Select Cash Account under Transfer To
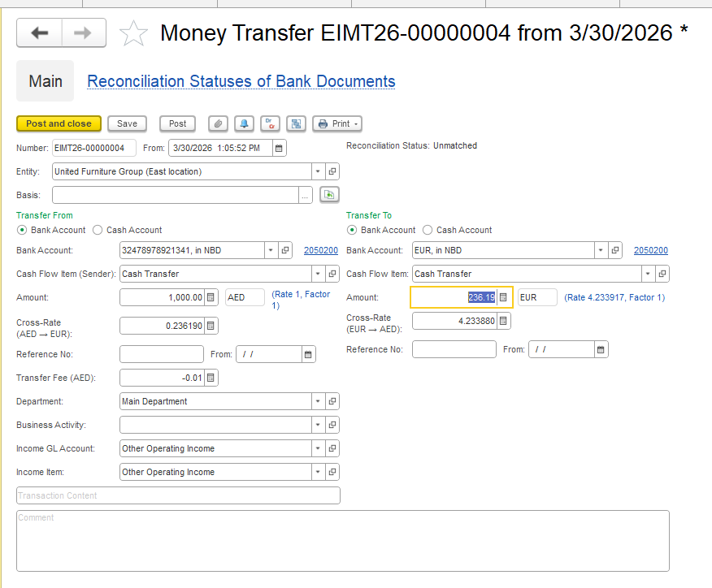Image resolution: width=712 pixels, height=588 pixels. (428, 230)
